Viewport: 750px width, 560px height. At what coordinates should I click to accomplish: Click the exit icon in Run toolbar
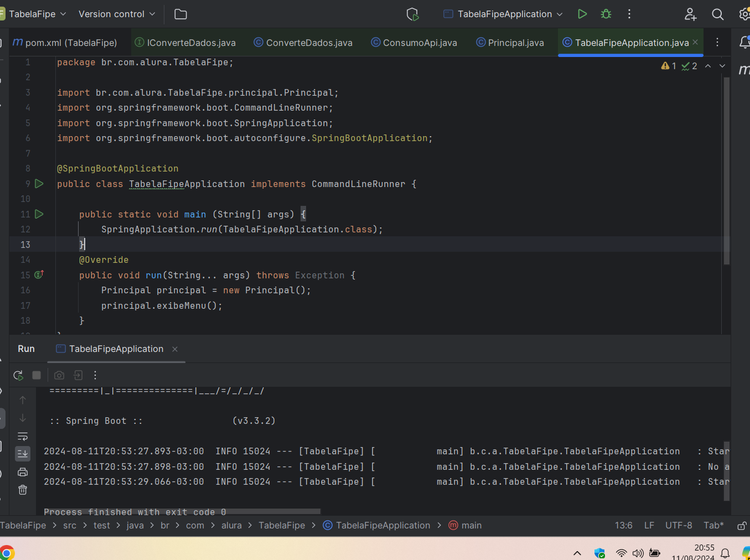click(x=78, y=375)
